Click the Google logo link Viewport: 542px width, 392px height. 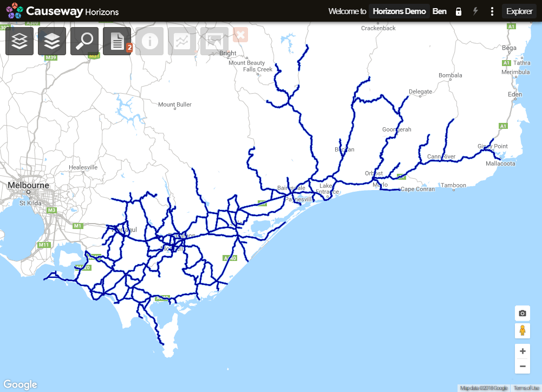coord(19,384)
